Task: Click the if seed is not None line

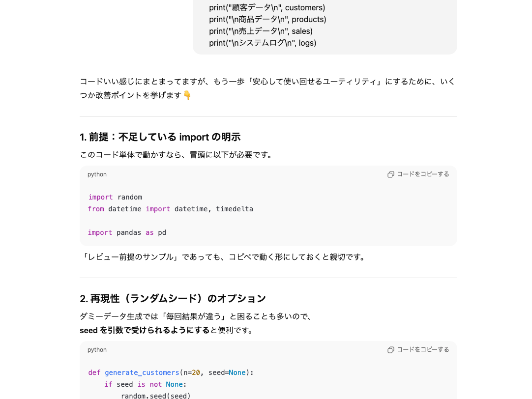Action: click(x=145, y=384)
